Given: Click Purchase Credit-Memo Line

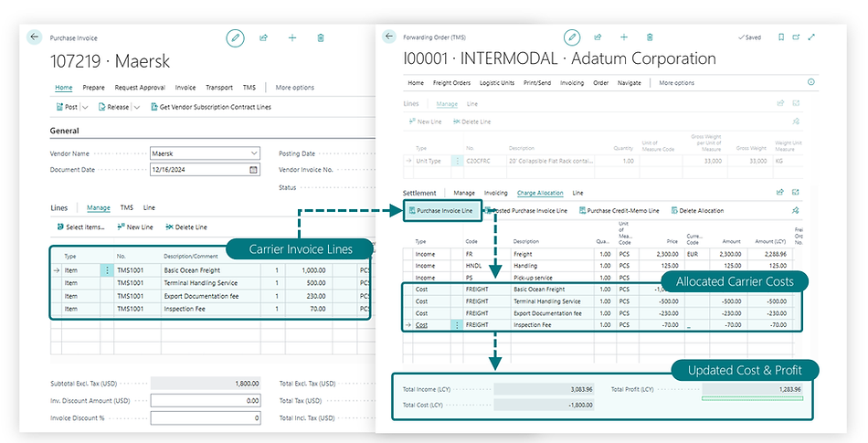Looking at the screenshot, I should 619,211.
